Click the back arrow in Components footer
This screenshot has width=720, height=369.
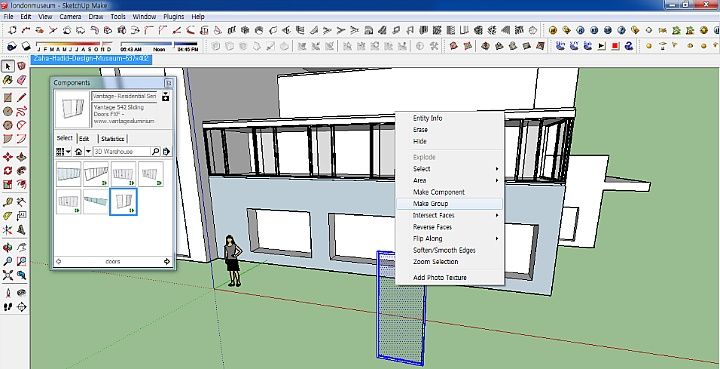click(59, 262)
